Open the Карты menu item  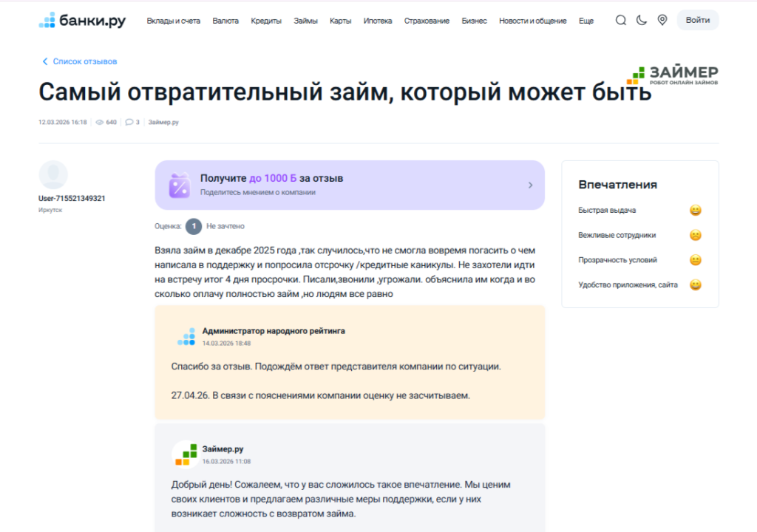tap(340, 21)
